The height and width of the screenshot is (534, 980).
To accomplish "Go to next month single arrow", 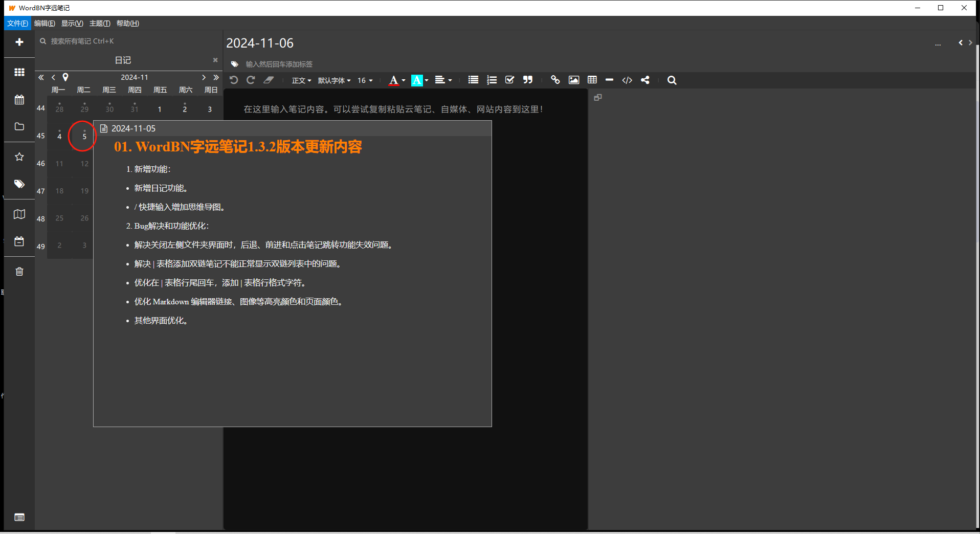I will [x=204, y=78].
